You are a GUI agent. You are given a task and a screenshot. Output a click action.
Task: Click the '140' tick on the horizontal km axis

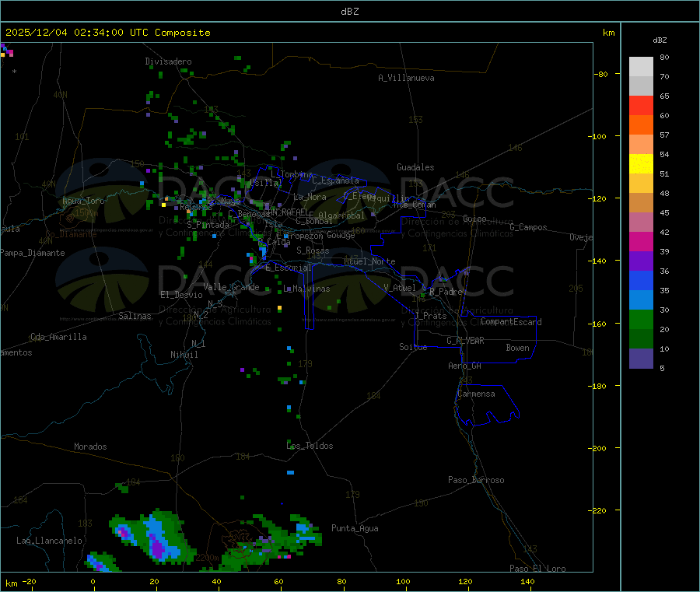point(527,581)
